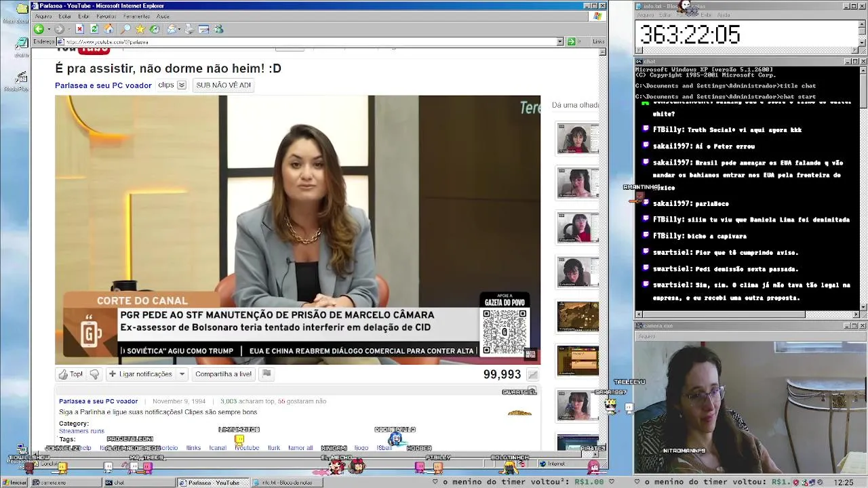The image size is (868, 488).
Task: Switch to chat taskbar item
Action: coord(138,483)
